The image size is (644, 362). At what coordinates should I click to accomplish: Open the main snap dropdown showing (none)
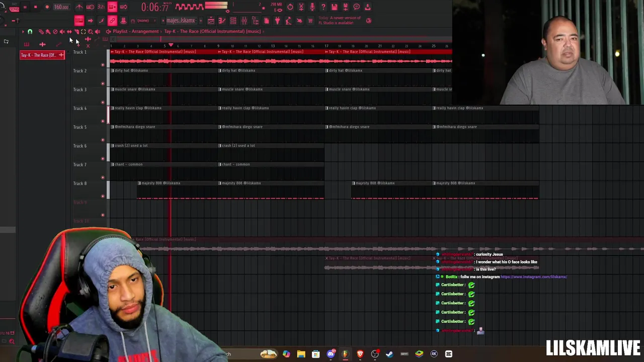(146, 21)
